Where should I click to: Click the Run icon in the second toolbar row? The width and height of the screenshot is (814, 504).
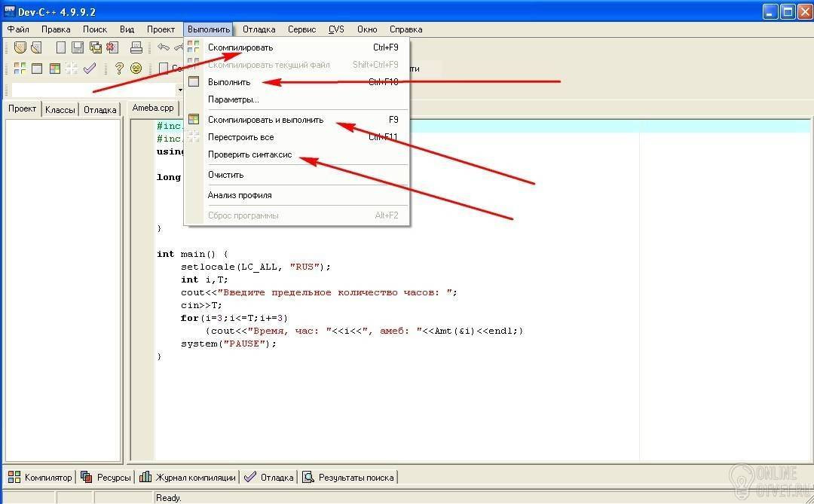click(x=37, y=69)
